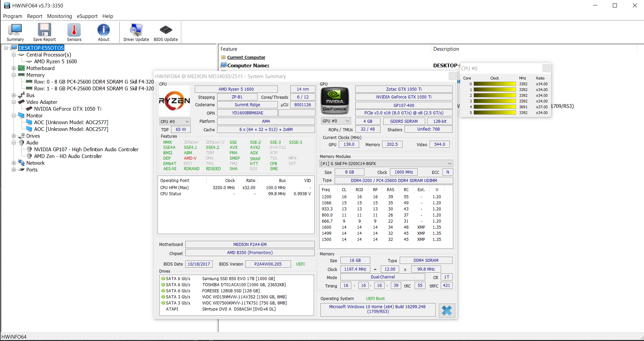Open the CPU #0 selector dropdown
Image resolution: width=644 pixels, height=341 pixels.
tap(175, 121)
